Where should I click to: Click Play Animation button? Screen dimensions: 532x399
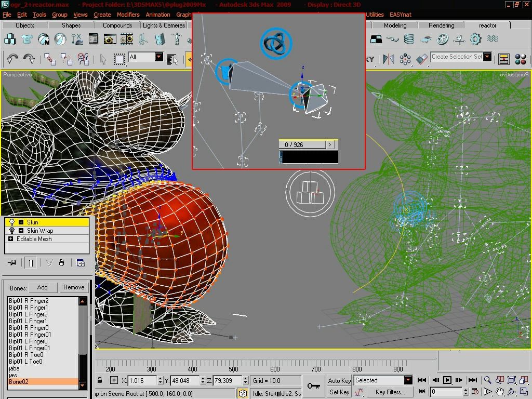click(x=447, y=380)
